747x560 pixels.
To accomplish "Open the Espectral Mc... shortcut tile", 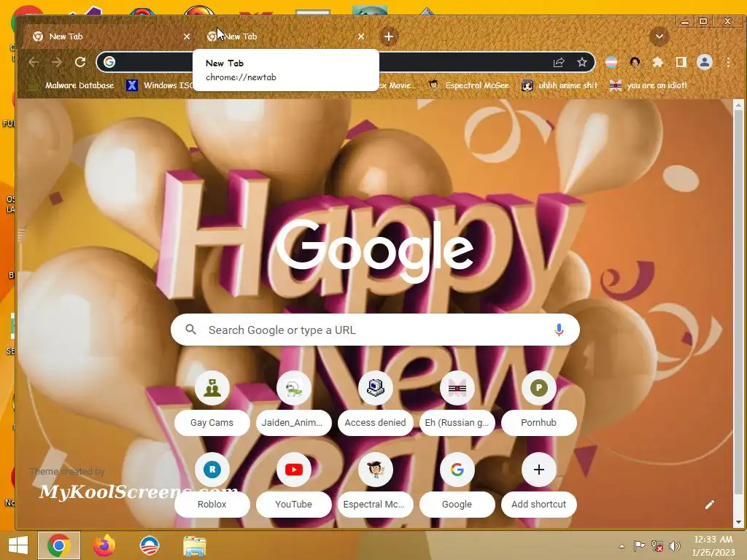I will pos(376,484).
